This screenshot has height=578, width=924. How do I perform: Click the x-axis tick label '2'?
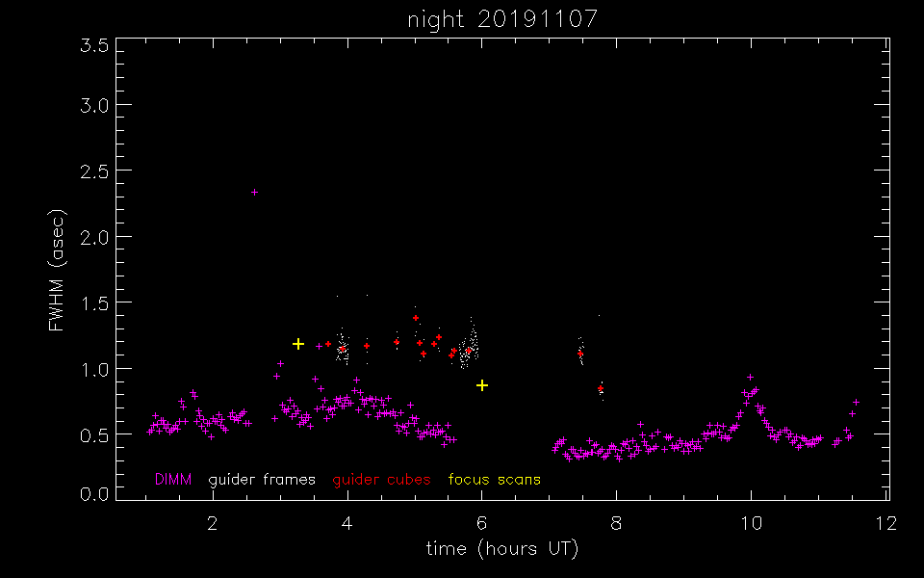click(x=213, y=523)
